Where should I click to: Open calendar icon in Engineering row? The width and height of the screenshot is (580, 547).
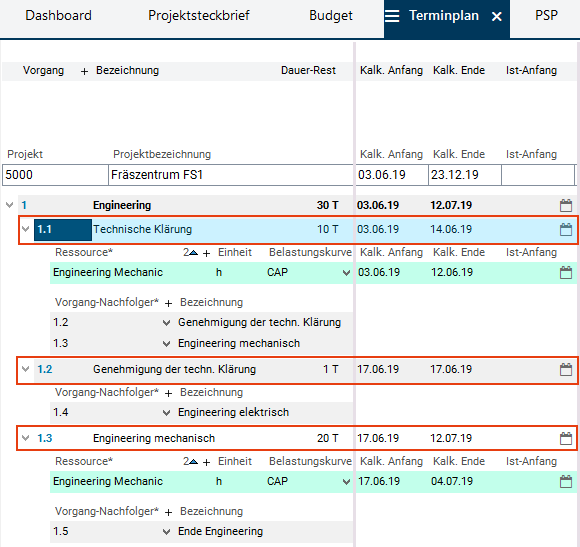(x=566, y=205)
